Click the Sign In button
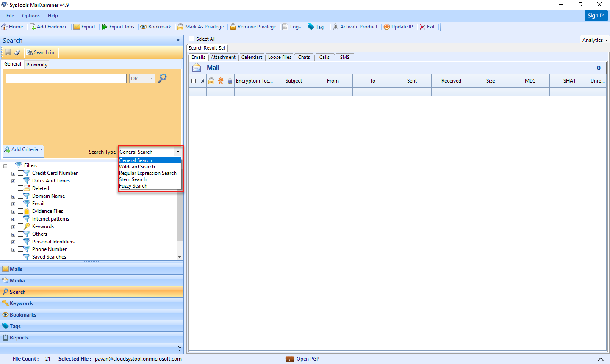 click(x=596, y=15)
